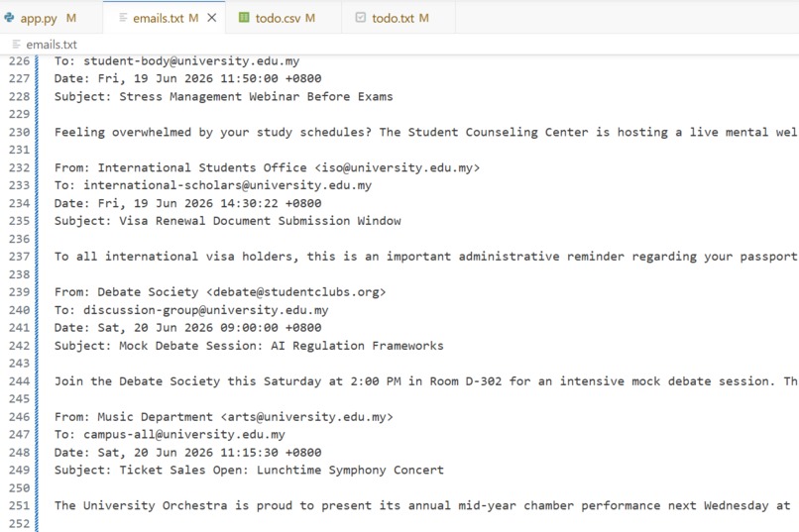Screen dimensions: 799x532
Task: Click the checklist icon on todo.txt tab
Action: [360, 18]
